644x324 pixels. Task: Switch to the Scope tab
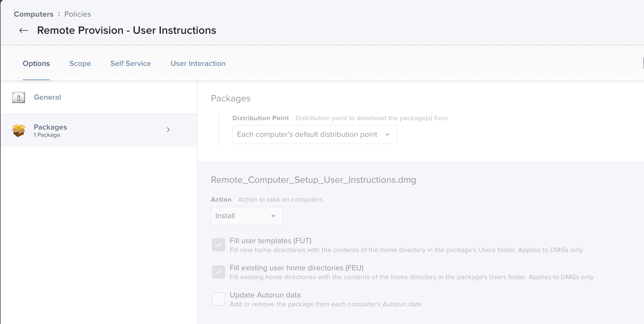tap(80, 63)
